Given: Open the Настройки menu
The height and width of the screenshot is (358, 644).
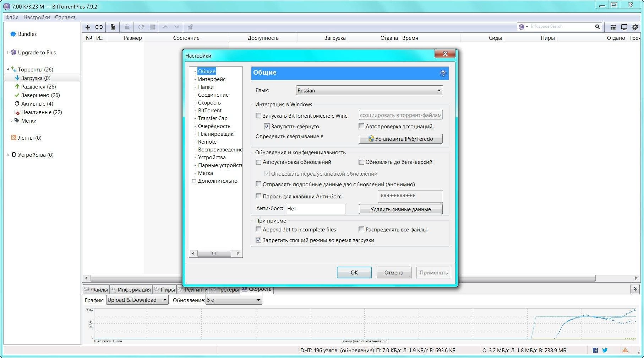Looking at the screenshot, I should coord(37,17).
